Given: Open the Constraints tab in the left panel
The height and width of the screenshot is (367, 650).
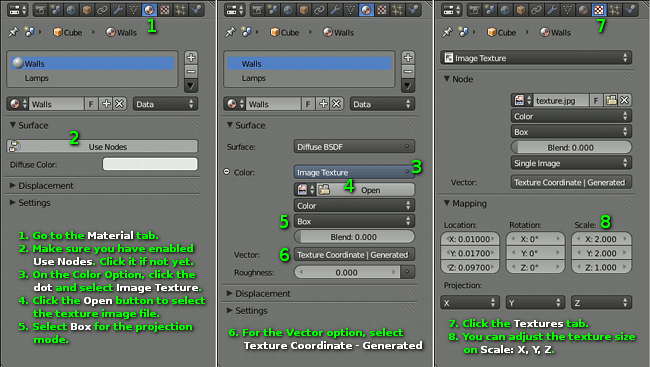Looking at the screenshot, I should tap(102, 10).
